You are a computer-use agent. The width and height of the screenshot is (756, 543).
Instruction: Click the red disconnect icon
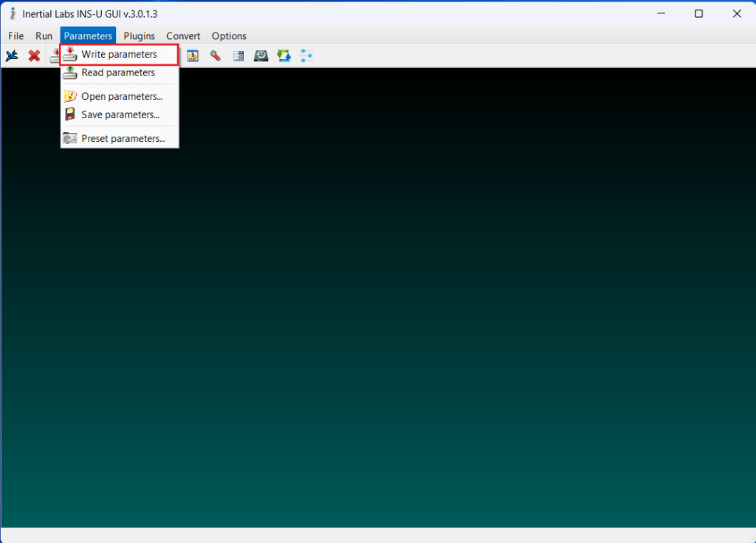33,55
